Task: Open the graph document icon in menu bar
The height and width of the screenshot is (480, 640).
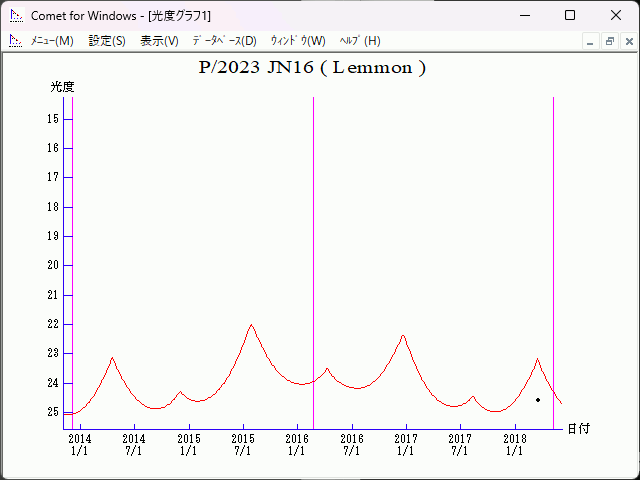Action: point(15,41)
